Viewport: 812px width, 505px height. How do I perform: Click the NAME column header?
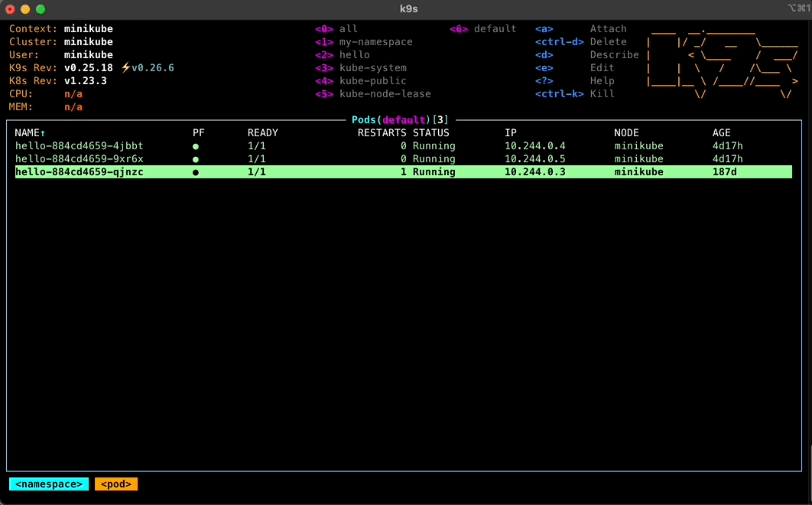click(x=30, y=132)
